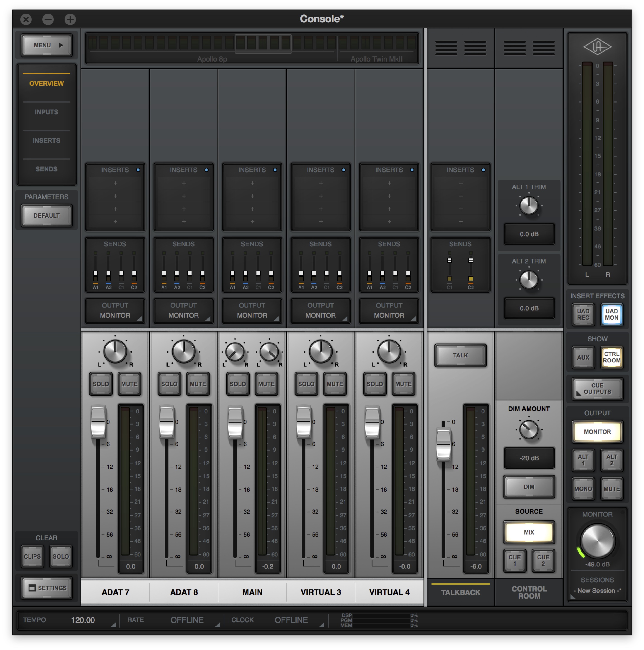Screen dimensions: 644x650
Task: Switch to the INPUTS view
Action: (46, 112)
